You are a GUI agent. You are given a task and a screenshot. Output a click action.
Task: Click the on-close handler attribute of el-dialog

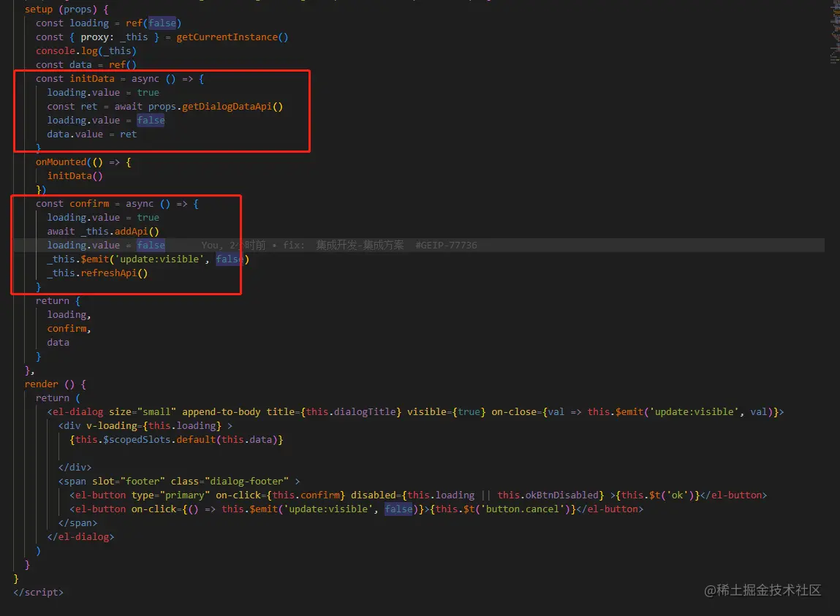click(635, 412)
